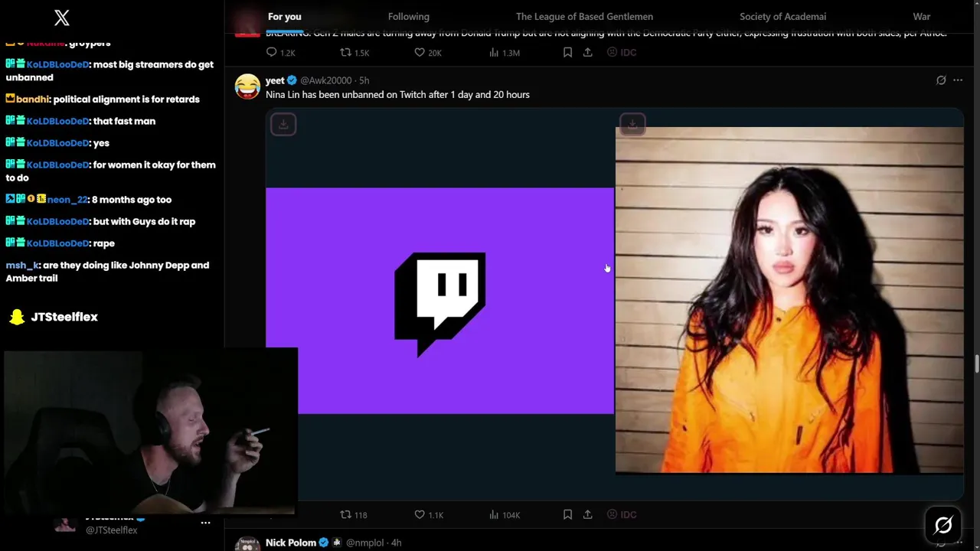Open the Nick Polom name link
Viewport: 980px width, 551px height.
[291, 543]
